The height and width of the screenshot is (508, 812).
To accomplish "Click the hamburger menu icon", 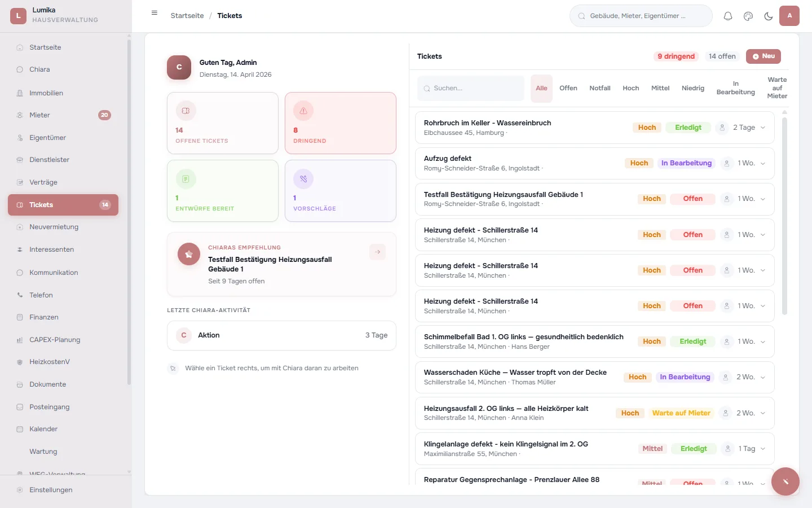I will pyautogui.click(x=155, y=12).
